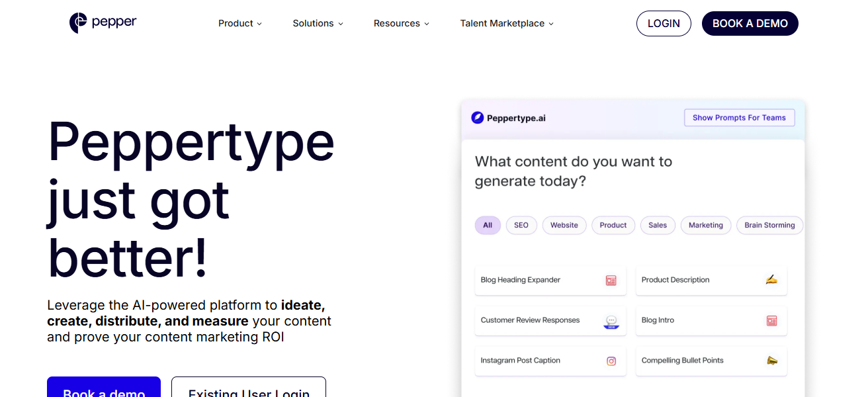Click the 'Peppertype just got better!' headline
868x397 pixels.
[x=191, y=198]
